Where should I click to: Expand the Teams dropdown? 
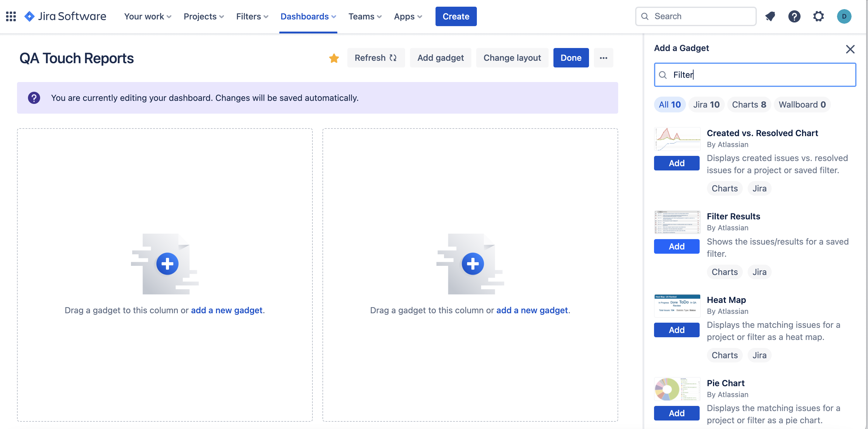365,16
